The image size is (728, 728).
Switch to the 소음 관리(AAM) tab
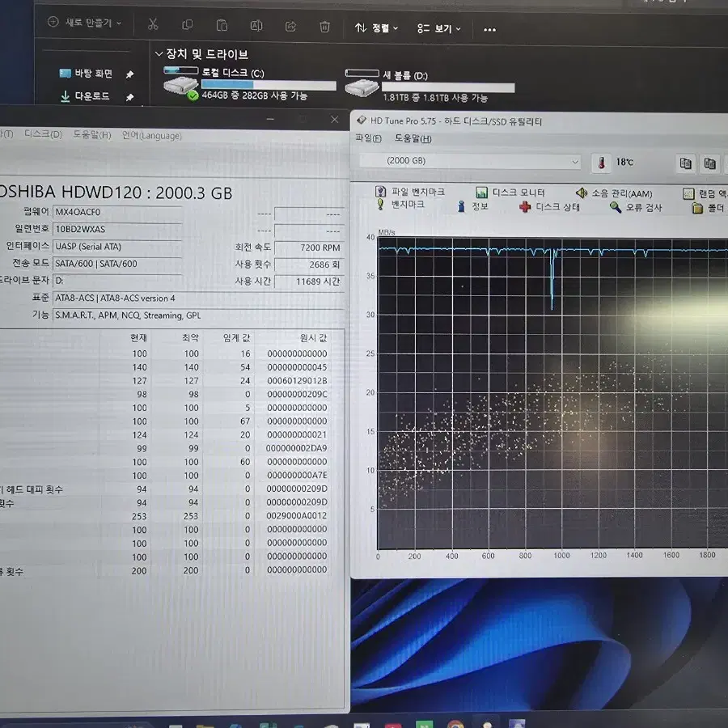(614, 193)
